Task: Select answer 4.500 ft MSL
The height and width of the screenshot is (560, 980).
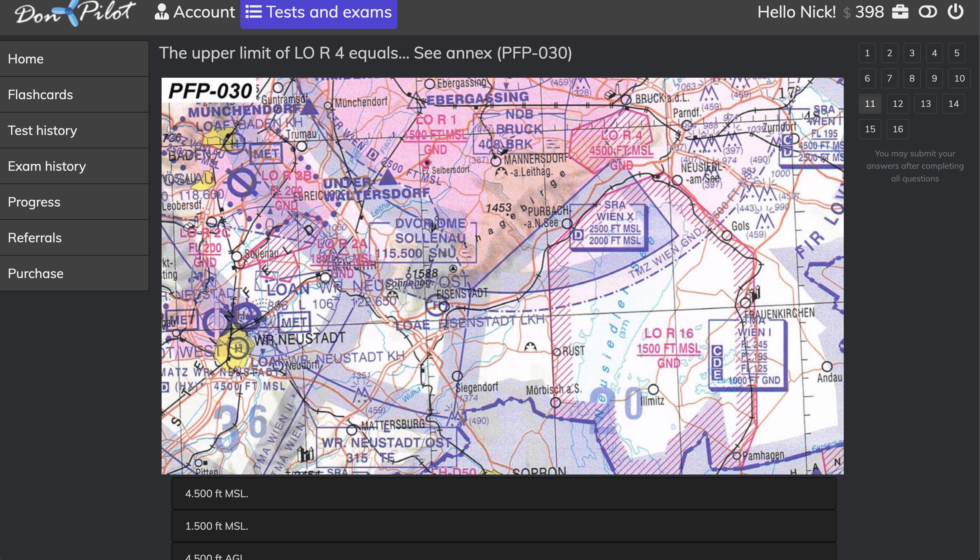Action: (503, 494)
